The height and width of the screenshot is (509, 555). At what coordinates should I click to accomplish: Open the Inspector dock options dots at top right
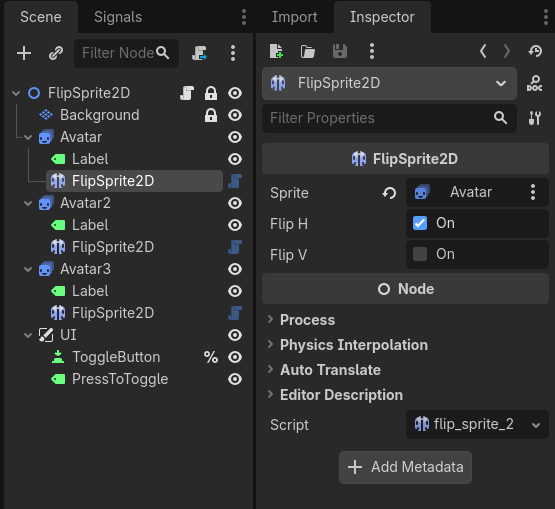(x=546, y=17)
